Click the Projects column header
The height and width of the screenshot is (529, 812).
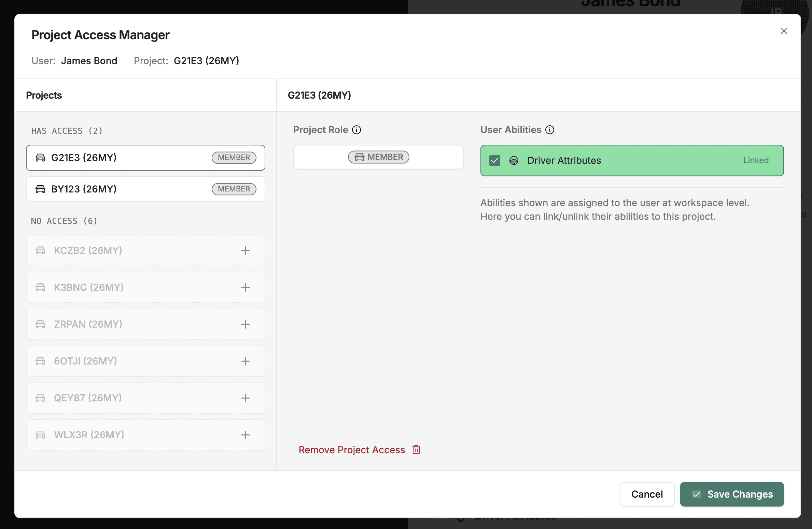coord(44,95)
